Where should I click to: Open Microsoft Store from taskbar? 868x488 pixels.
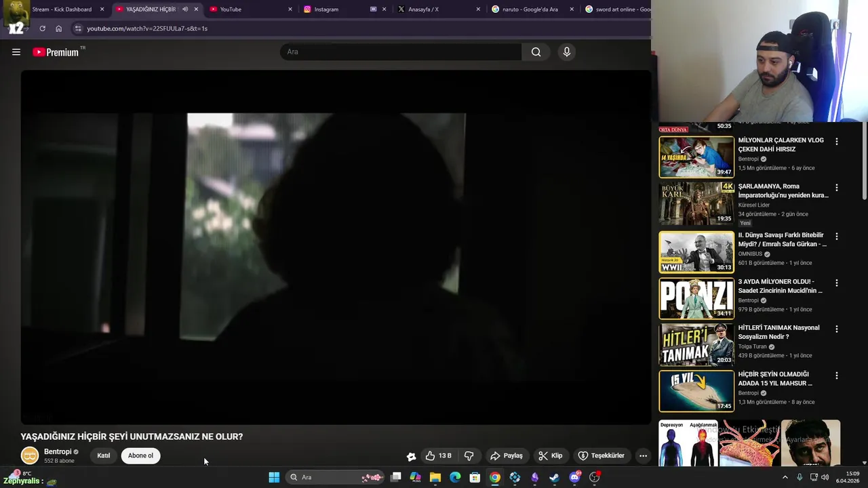tap(475, 477)
